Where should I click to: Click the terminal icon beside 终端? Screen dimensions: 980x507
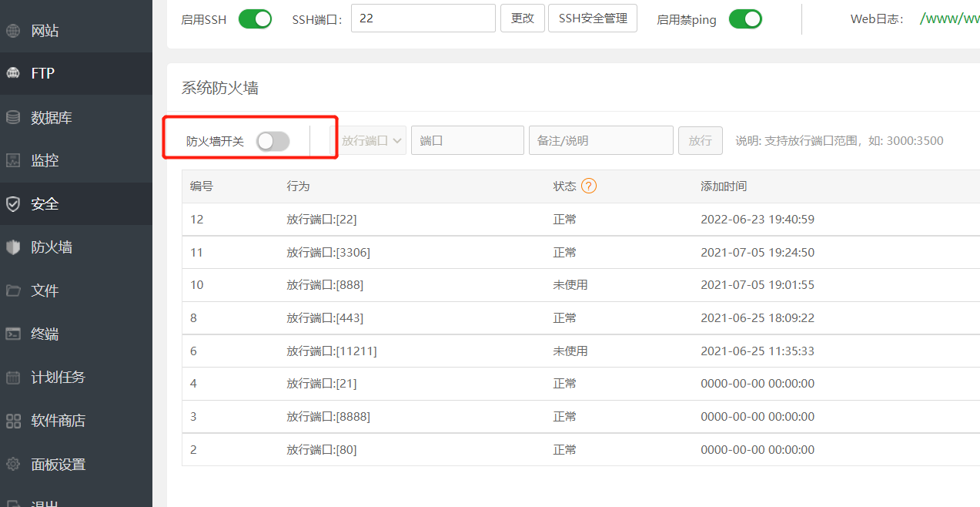pos(13,334)
